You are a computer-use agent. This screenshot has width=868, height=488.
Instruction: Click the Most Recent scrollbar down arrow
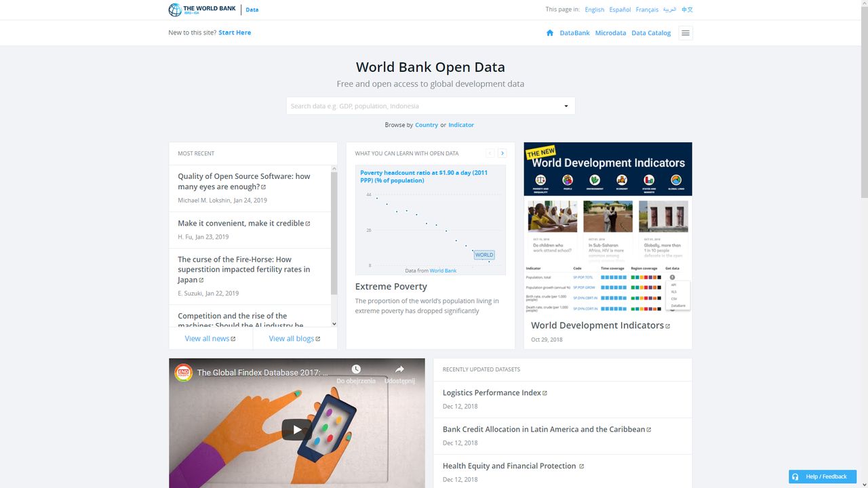[x=334, y=324]
